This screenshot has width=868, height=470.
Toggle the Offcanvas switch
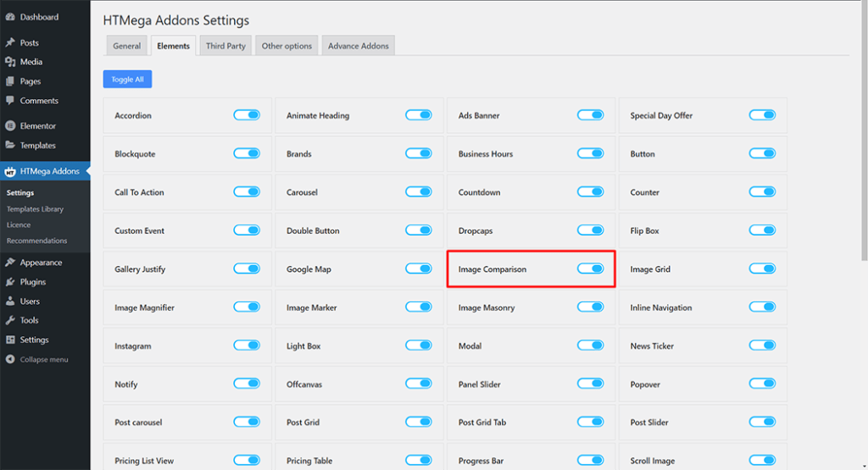tap(419, 384)
